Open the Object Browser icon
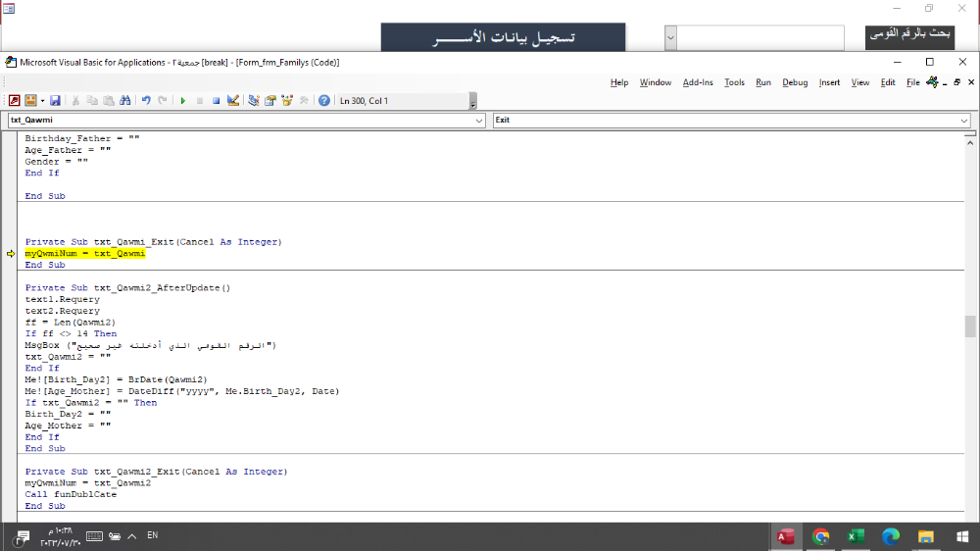The width and height of the screenshot is (980, 551). (287, 101)
